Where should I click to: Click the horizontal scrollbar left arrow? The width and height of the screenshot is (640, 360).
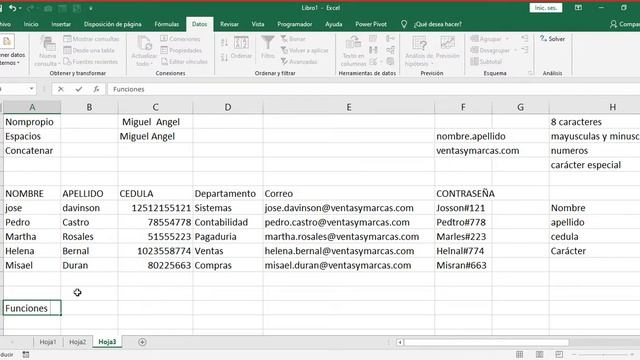click(x=400, y=342)
